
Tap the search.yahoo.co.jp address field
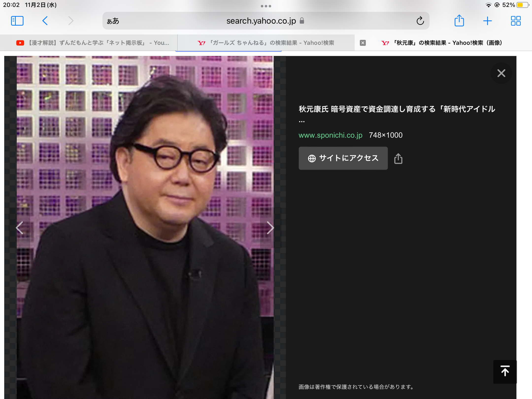tap(261, 21)
